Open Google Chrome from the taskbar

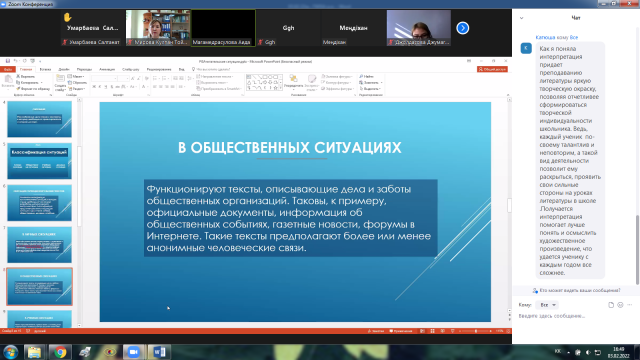pyautogui.click(x=60, y=352)
